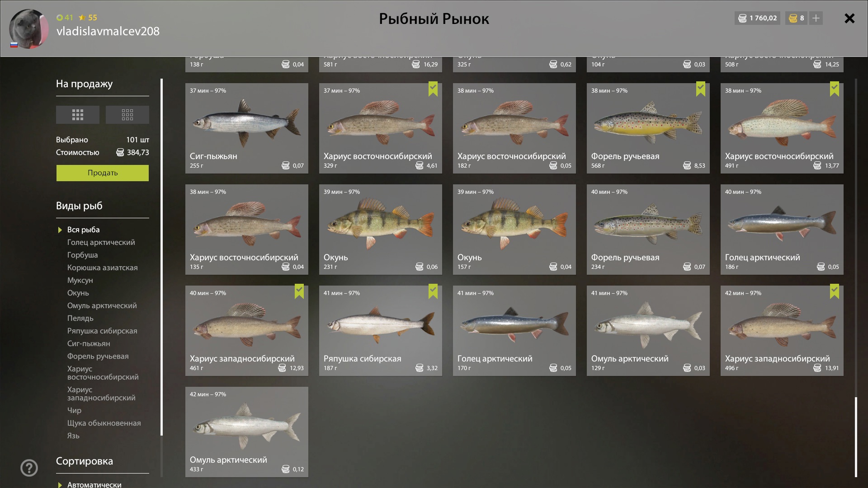The image size is (868, 488).
Task: Click the silver coins balance 1 760,02
Action: [x=757, y=18]
